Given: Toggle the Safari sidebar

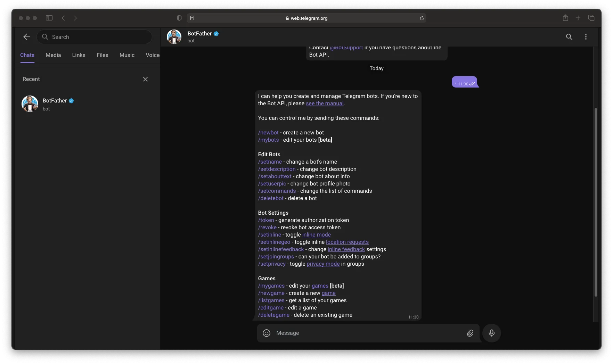Looking at the screenshot, I should pos(49,18).
